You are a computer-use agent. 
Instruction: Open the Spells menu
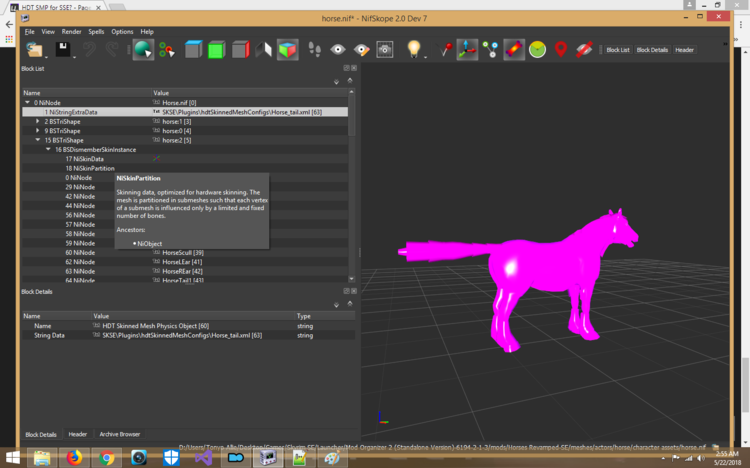[96, 32]
